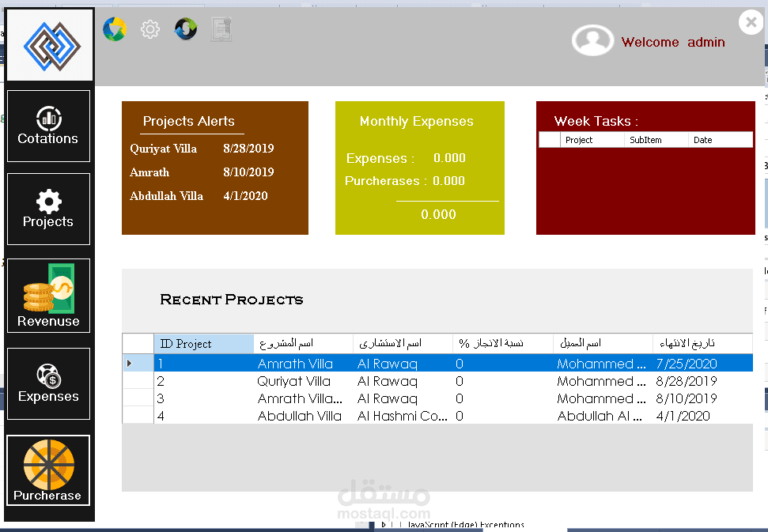Screen dimensions: 768x532
Task: Click end date 8/10/2019 in Recent Projects
Action: click(702, 398)
